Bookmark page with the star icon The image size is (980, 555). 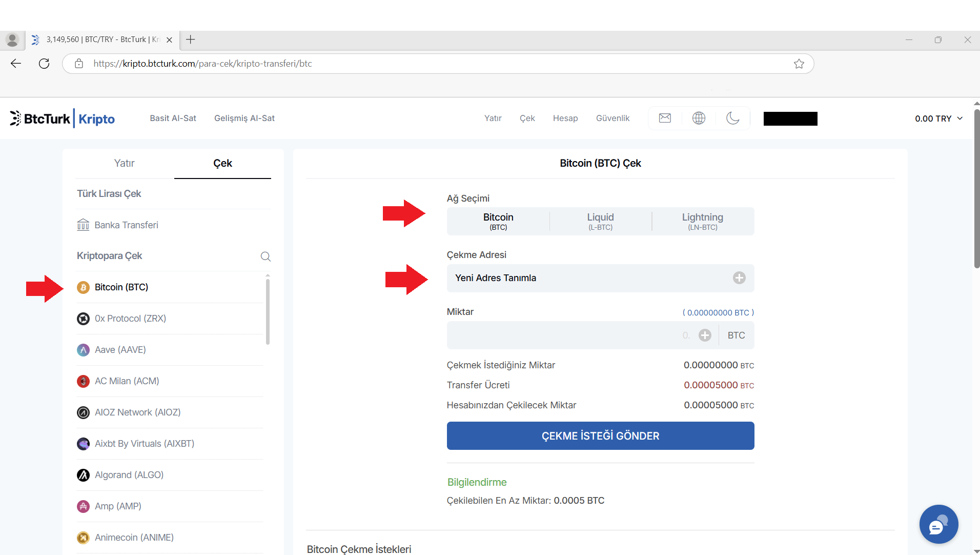coord(799,64)
